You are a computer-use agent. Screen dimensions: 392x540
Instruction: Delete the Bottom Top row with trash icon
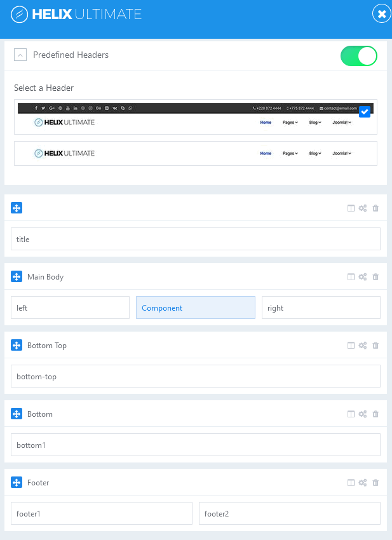click(375, 345)
